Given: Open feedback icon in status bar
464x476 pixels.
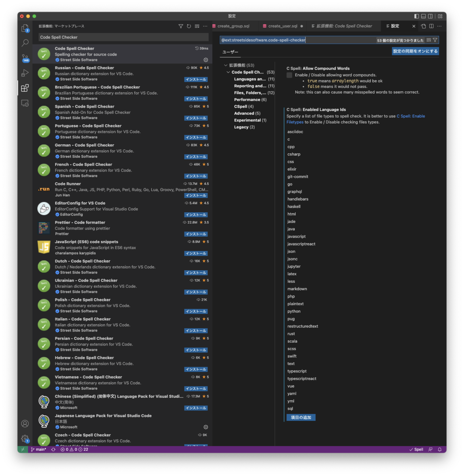Looking at the screenshot, I should coord(430,449).
